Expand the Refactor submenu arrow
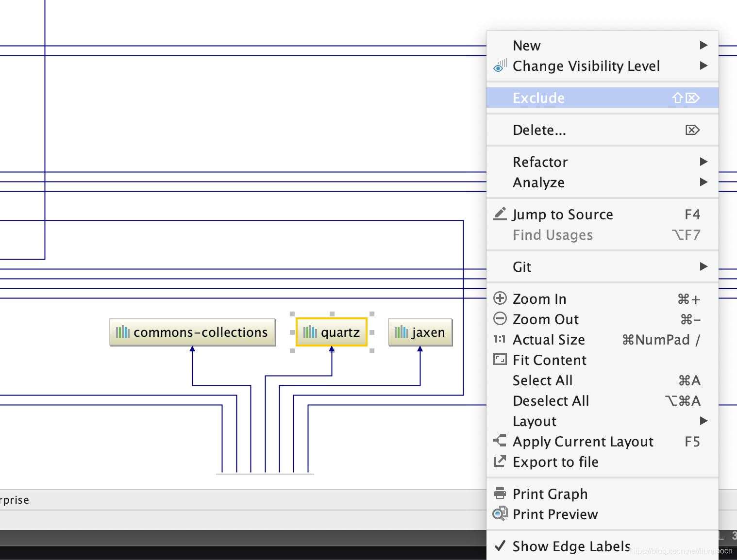The image size is (737, 560). point(703,162)
